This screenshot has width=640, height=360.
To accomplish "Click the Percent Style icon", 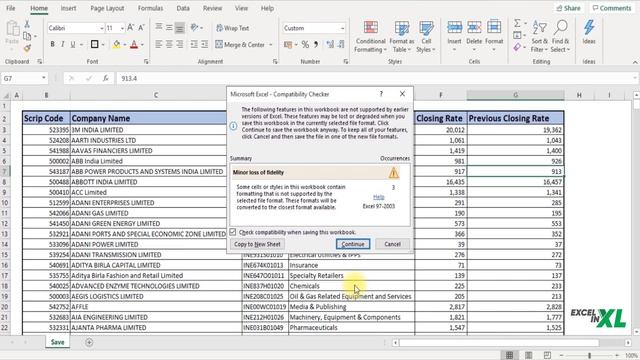I will (305, 44).
